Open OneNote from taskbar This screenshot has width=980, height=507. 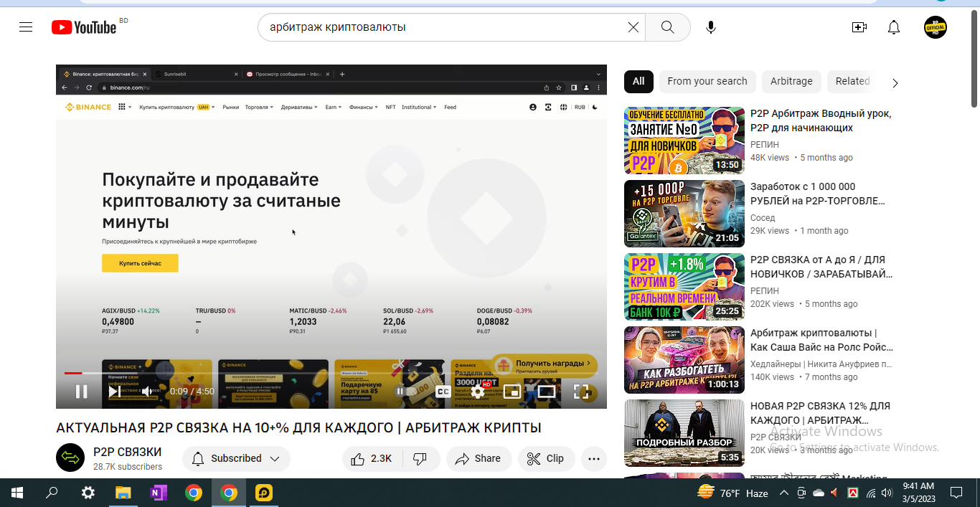click(159, 493)
